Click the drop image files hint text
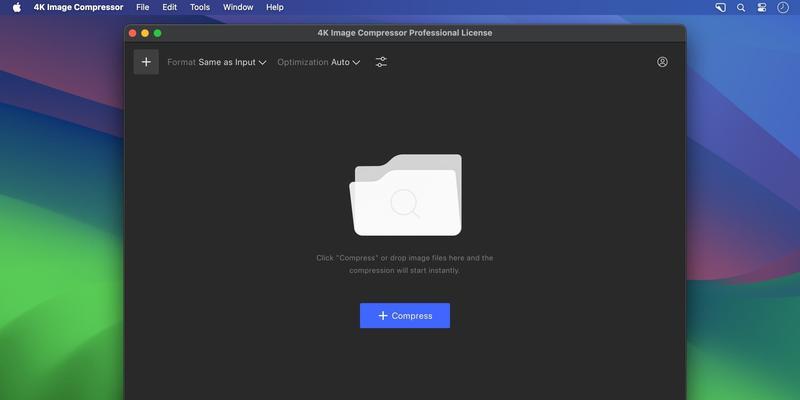The height and width of the screenshot is (400, 800). (x=405, y=264)
